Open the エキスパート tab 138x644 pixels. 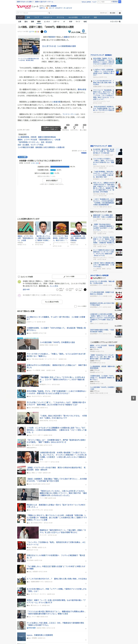48,17
